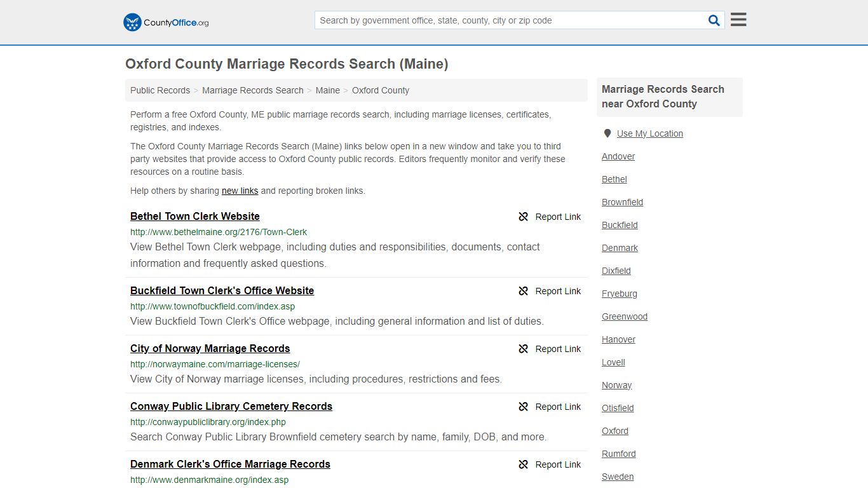Click the magnifying glass search icon

714,20
